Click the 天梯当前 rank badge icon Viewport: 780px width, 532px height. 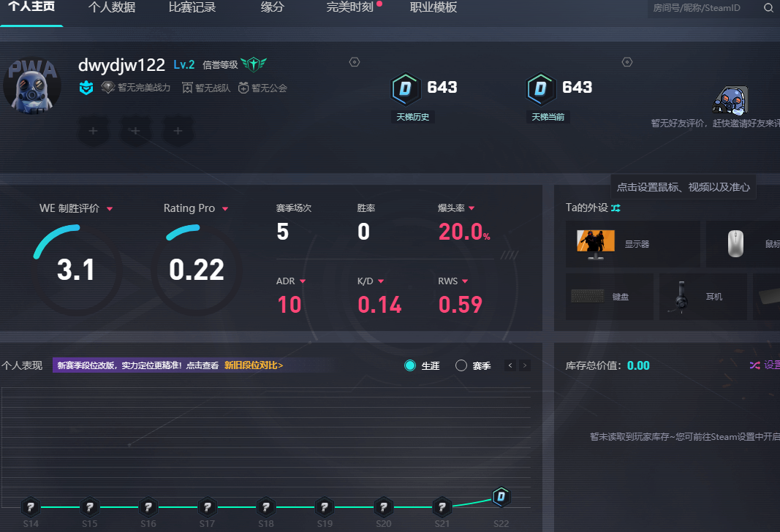(x=540, y=89)
